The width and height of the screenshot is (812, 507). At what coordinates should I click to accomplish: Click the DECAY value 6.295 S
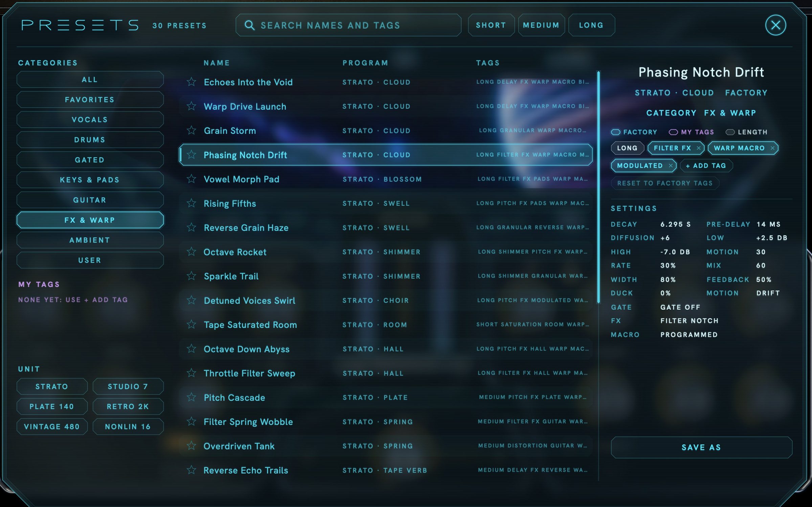[676, 224]
